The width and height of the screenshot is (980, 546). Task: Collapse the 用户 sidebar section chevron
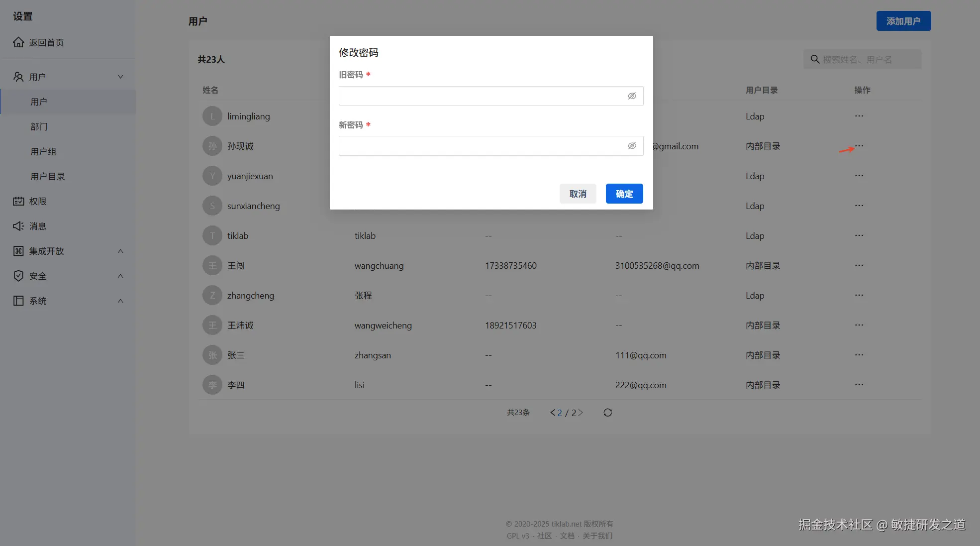coord(120,77)
